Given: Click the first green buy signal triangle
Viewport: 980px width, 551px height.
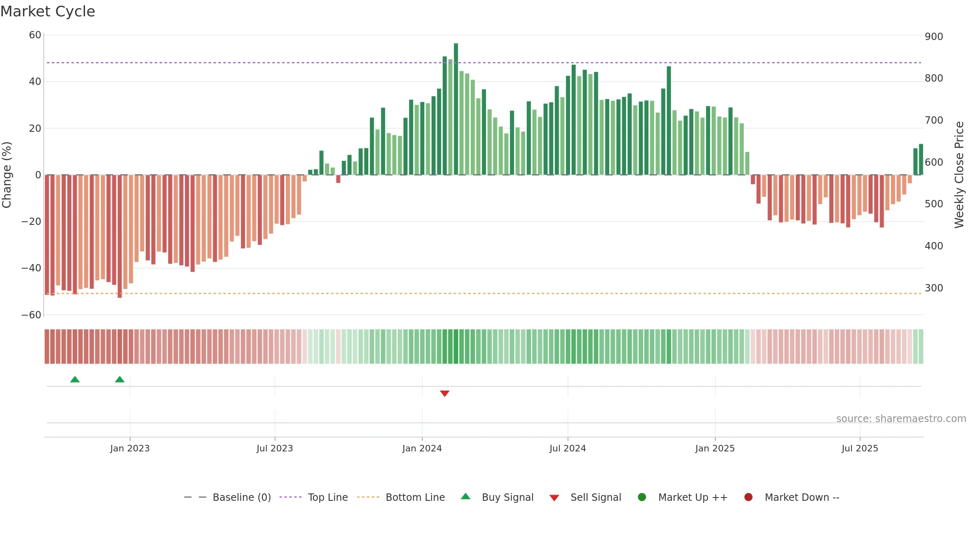Looking at the screenshot, I should coord(75,380).
